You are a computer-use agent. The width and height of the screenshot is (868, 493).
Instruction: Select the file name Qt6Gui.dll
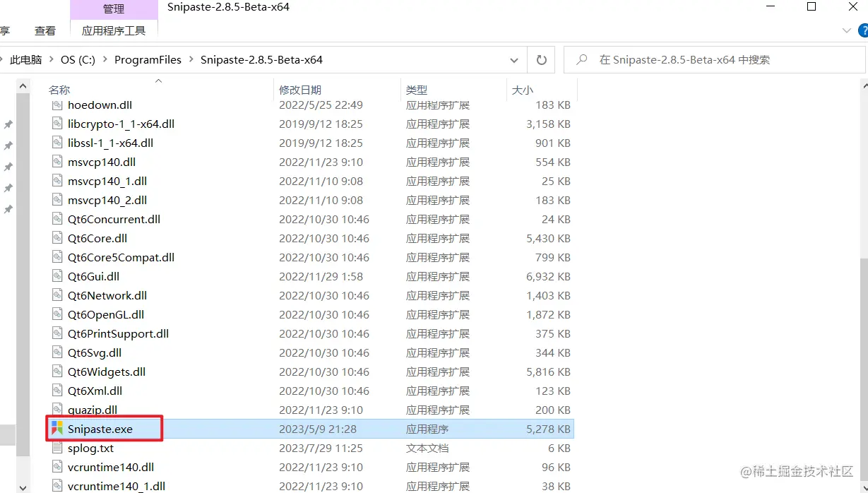(x=93, y=276)
